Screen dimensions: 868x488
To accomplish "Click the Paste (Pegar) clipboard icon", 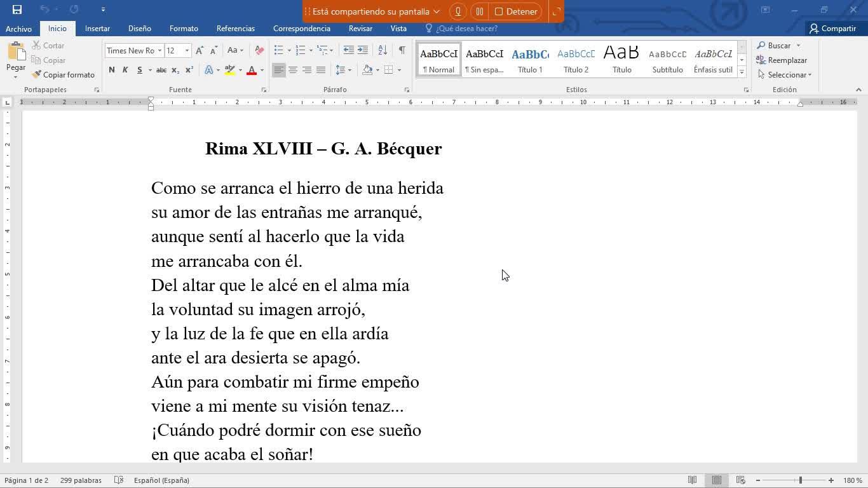I will point(16,51).
